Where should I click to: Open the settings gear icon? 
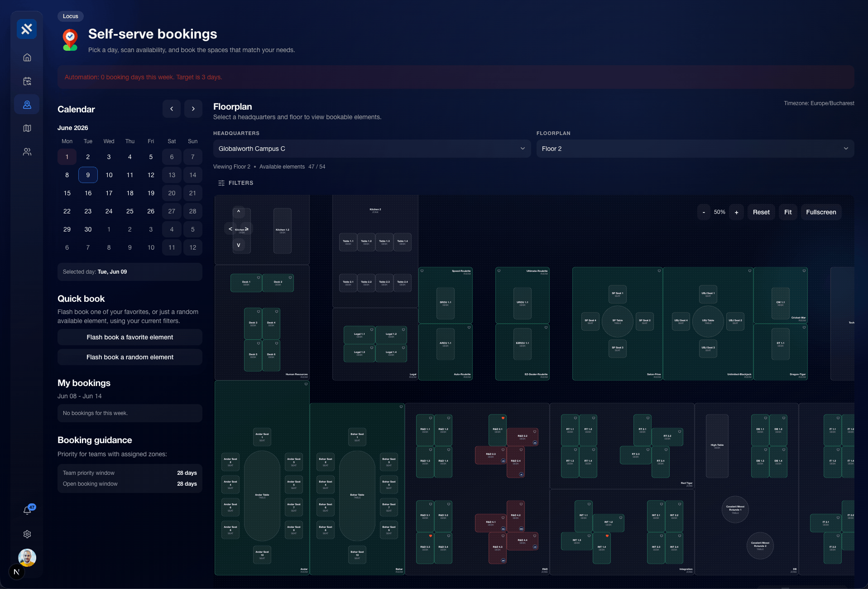(27, 534)
